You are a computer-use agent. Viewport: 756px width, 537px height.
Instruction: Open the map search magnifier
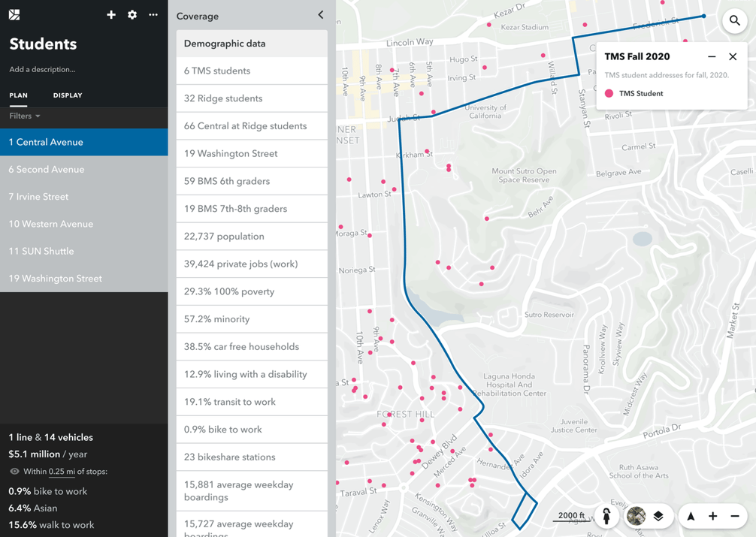point(734,20)
